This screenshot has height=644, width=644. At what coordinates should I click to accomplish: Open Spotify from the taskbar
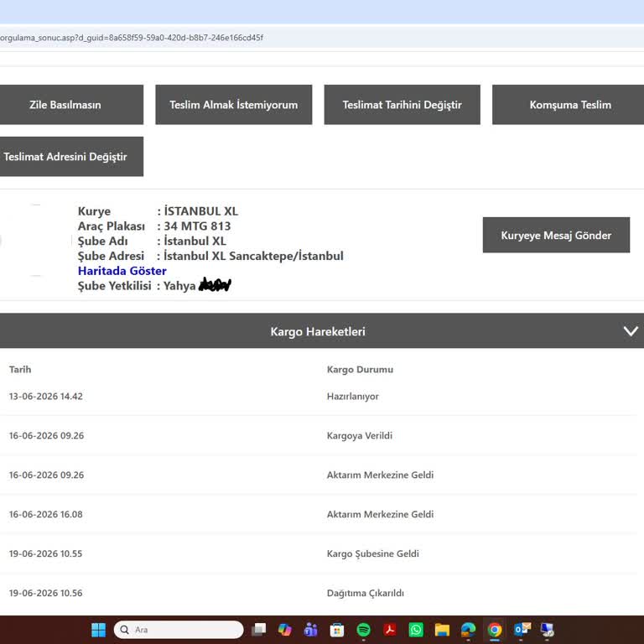363,630
